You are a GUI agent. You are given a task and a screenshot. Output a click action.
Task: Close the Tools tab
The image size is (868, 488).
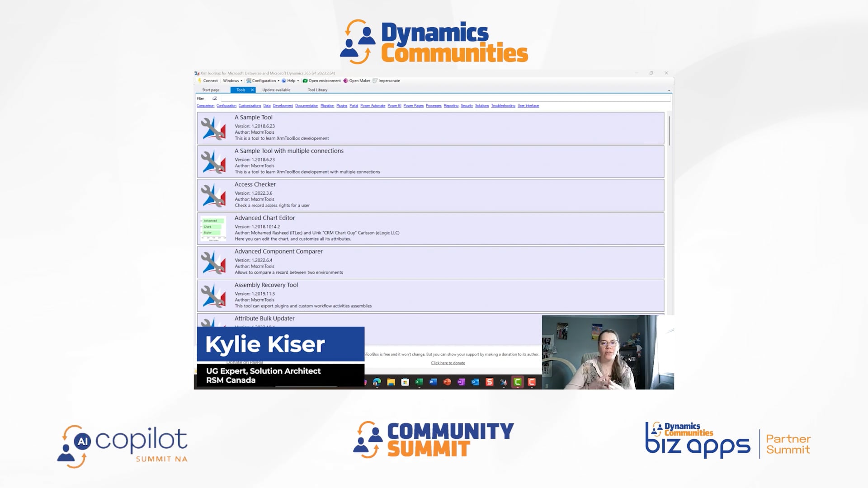point(252,90)
